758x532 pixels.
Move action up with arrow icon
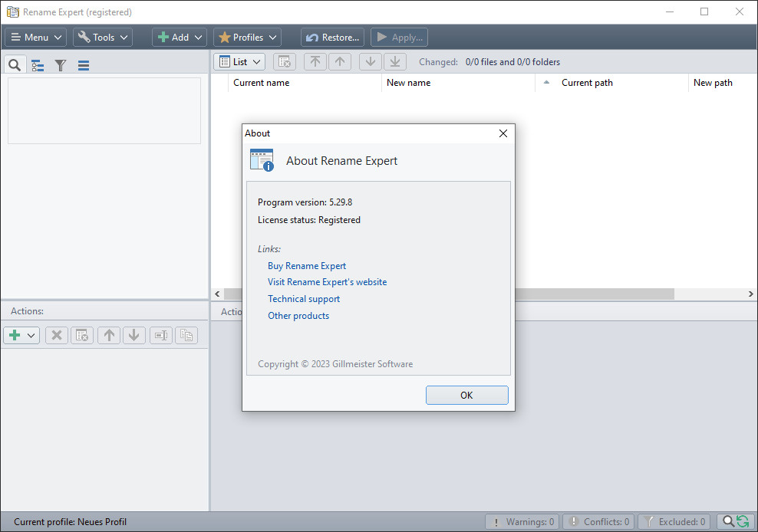point(109,335)
